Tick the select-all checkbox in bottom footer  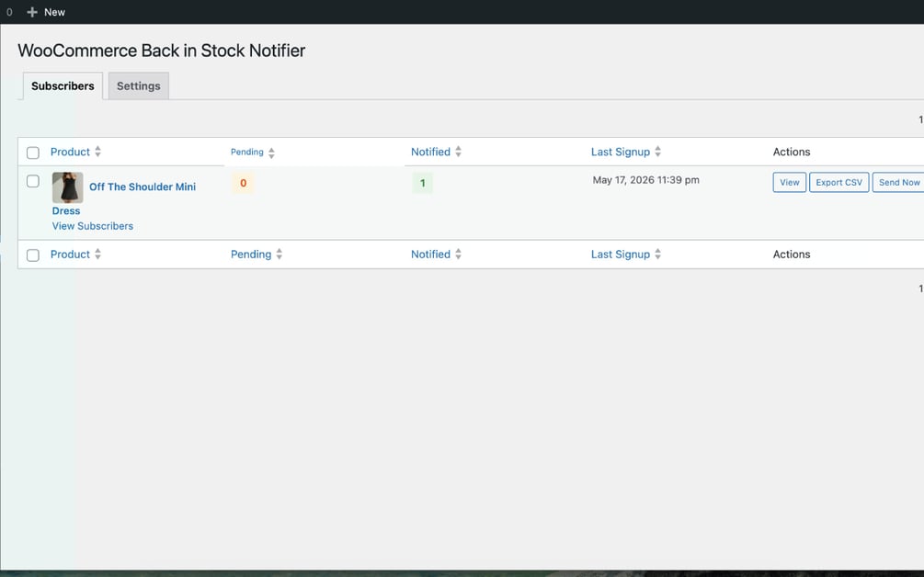33,255
